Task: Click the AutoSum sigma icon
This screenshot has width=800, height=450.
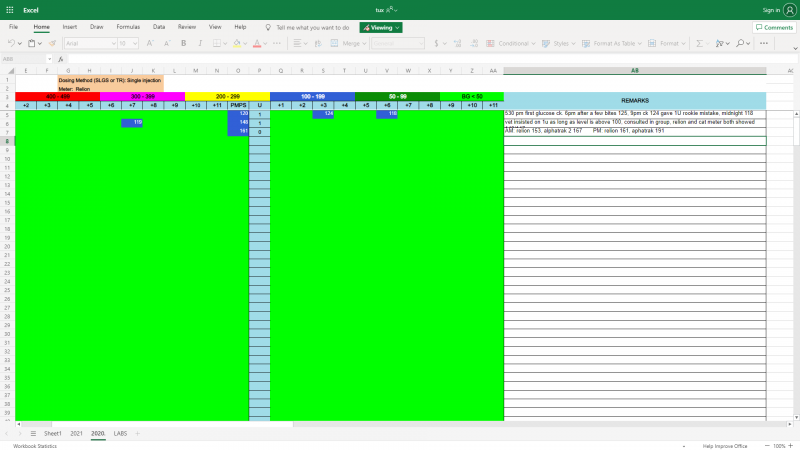Action: tap(698, 44)
